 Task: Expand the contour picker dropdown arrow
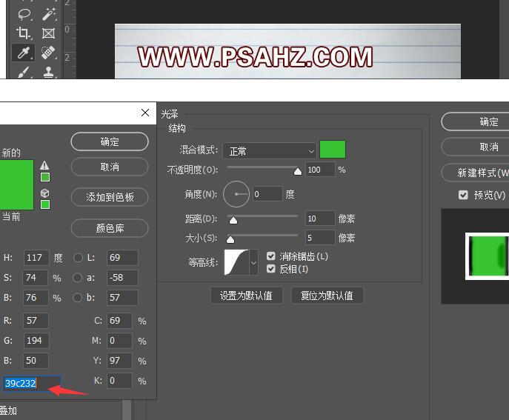[253, 262]
